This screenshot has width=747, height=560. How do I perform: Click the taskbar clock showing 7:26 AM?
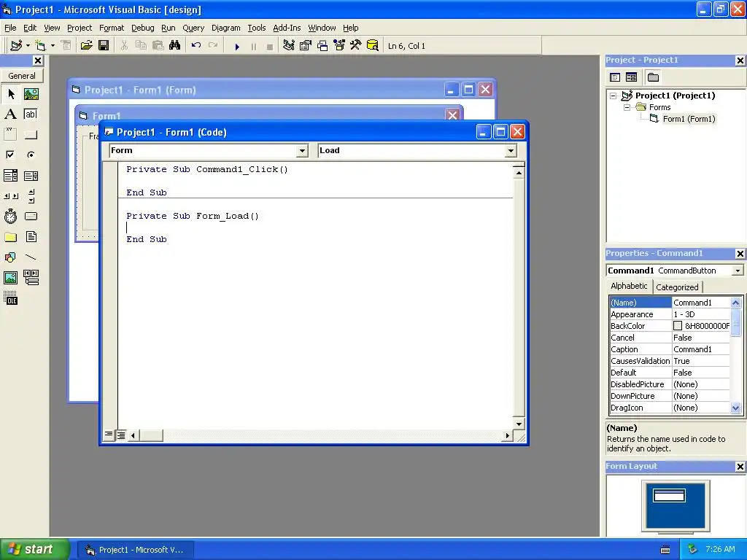(x=720, y=549)
